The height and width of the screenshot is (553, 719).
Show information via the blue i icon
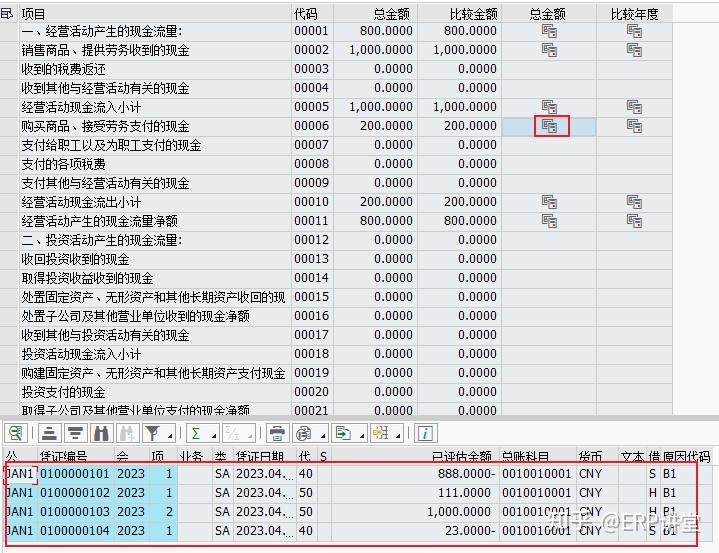click(425, 433)
